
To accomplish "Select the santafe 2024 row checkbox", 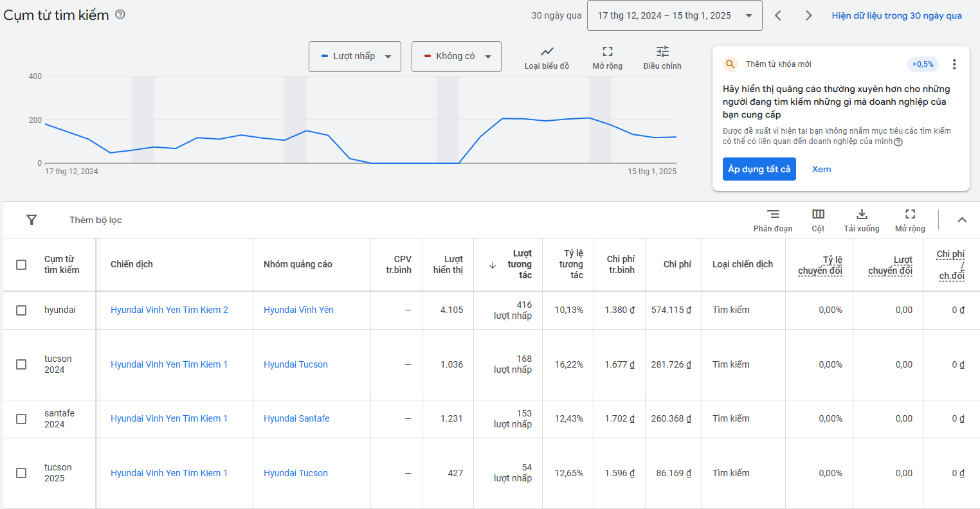I will (21, 419).
